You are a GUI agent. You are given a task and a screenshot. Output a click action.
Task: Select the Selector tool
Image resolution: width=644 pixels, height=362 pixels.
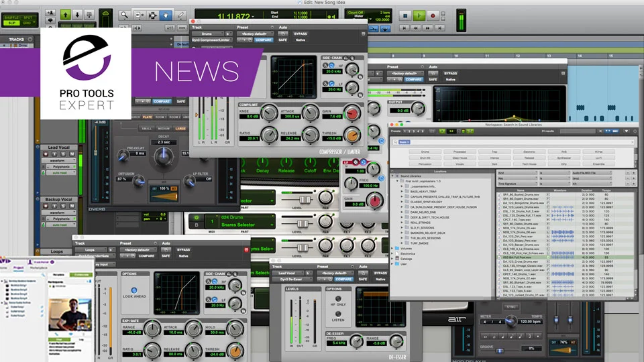(x=152, y=15)
